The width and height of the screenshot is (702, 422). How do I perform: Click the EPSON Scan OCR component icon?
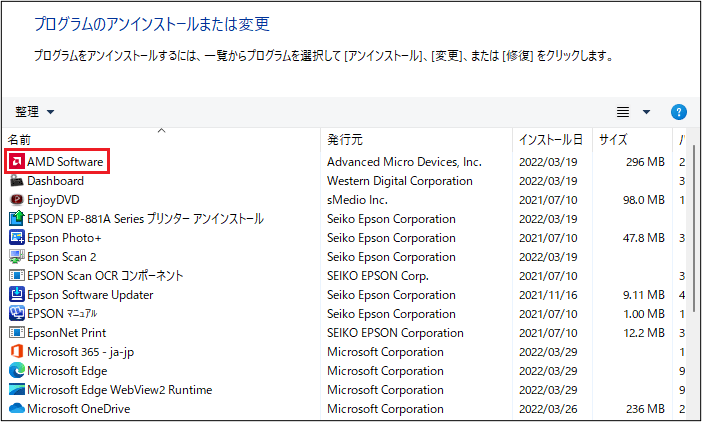[17, 276]
